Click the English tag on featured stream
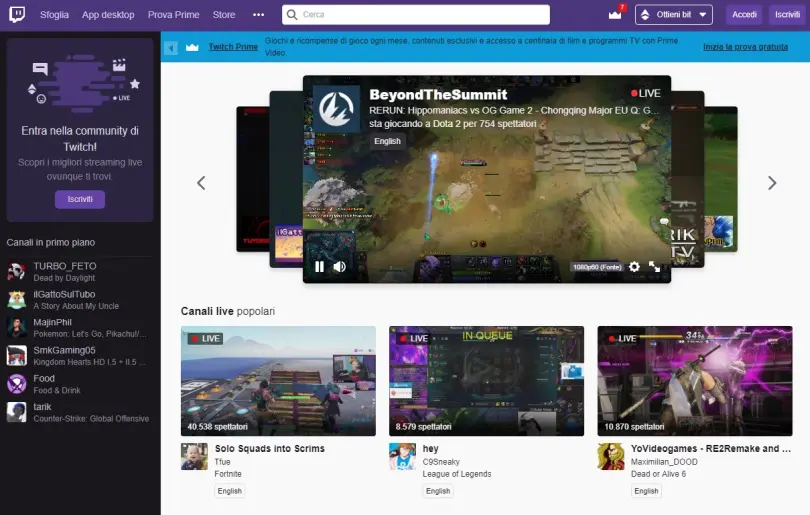810x515 pixels. coord(387,141)
